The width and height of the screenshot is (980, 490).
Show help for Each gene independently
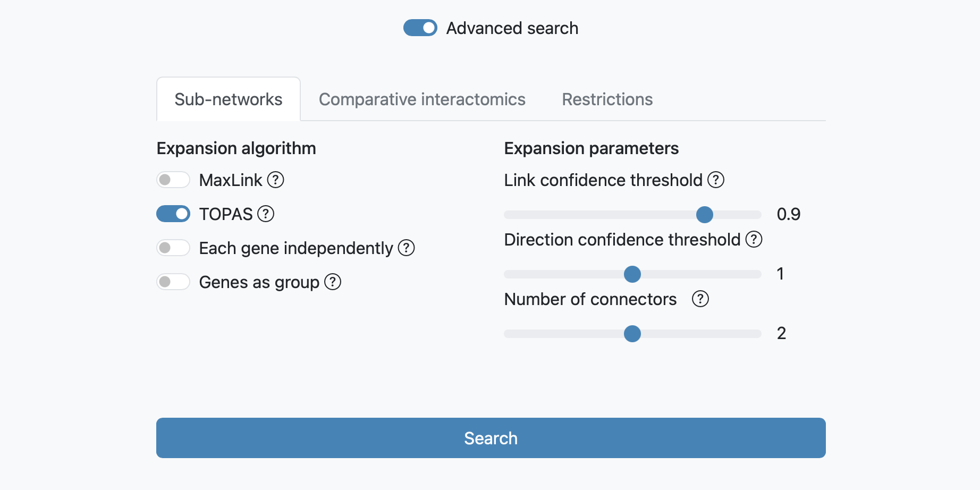[406, 248]
